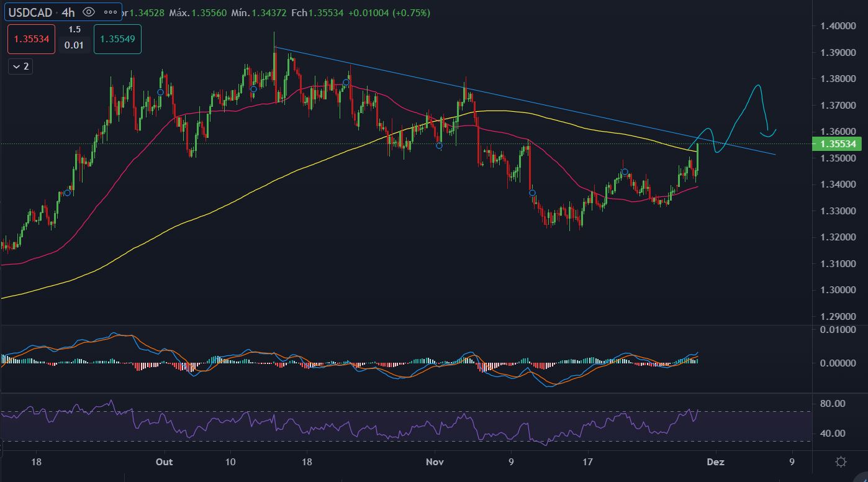868x482 pixels.
Task: Click the 0.00000 MACD scale label
Action: [838, 363]
